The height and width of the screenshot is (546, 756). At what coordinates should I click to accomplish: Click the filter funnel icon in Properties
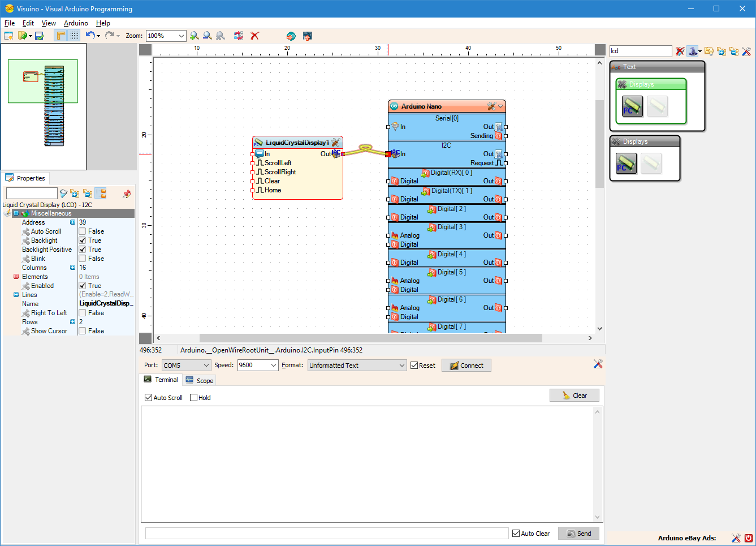coord(63,194)
